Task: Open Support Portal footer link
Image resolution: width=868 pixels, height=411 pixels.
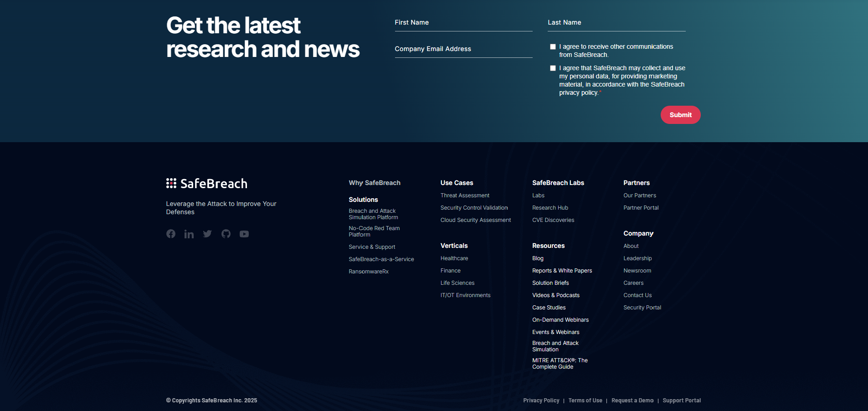Action: point(682,401)
